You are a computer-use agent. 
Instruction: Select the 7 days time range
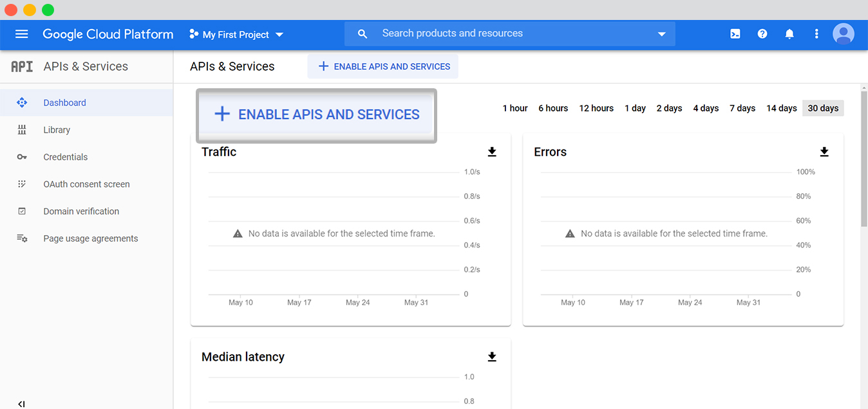pyautogui.click(x=742, y=108)
